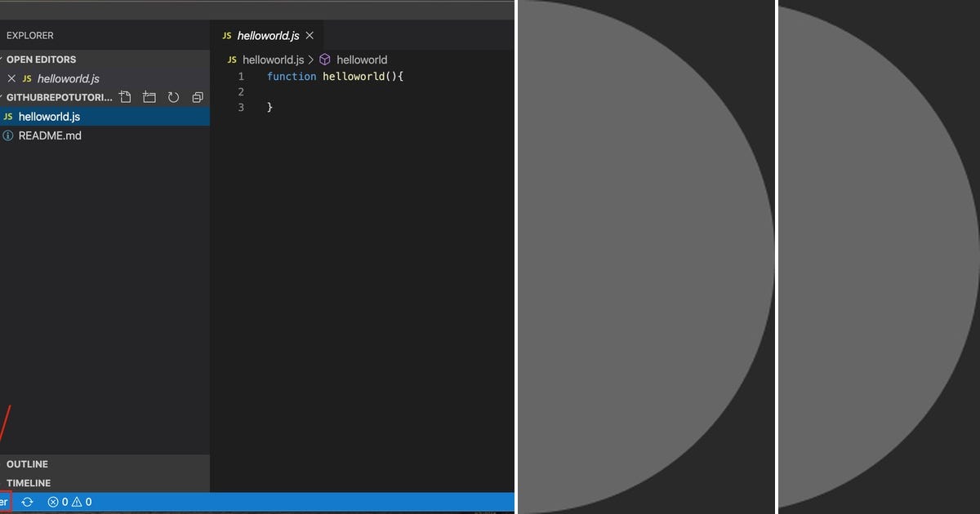
Task: Click the sync icon in the status bar
Action: coord(27,502)
